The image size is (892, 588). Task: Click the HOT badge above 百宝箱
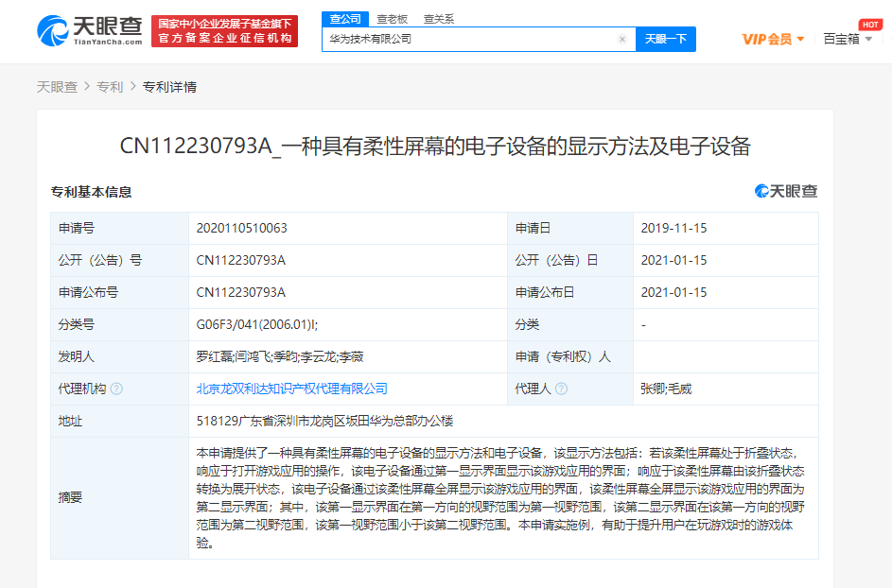(x=869, y=24)
